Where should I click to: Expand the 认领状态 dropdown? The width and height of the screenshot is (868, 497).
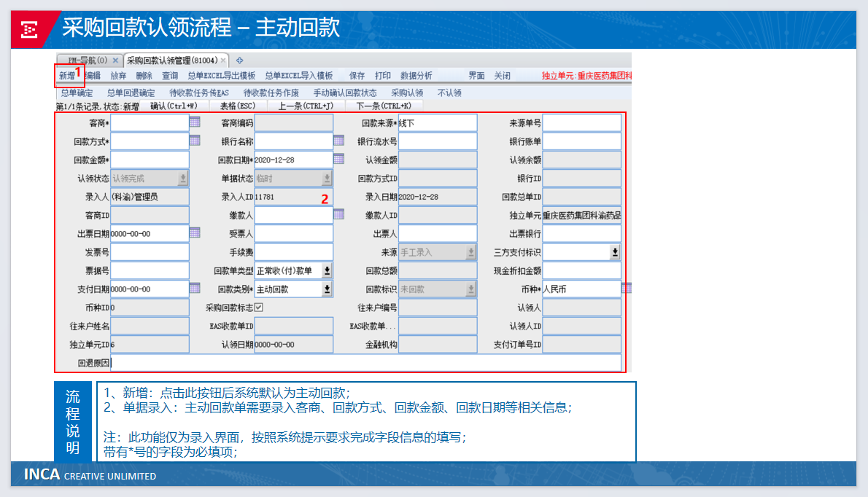(182, 178)
